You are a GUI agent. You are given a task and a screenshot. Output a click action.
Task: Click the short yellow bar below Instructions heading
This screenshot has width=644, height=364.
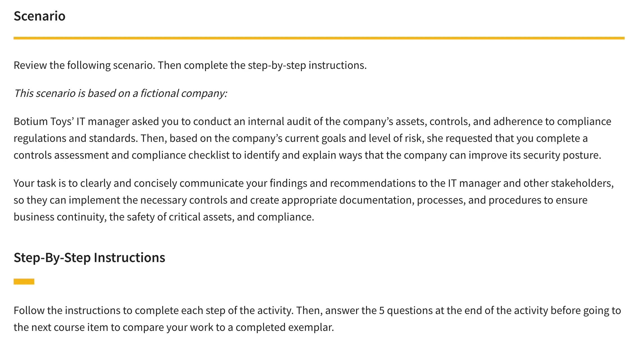(24, 281)
